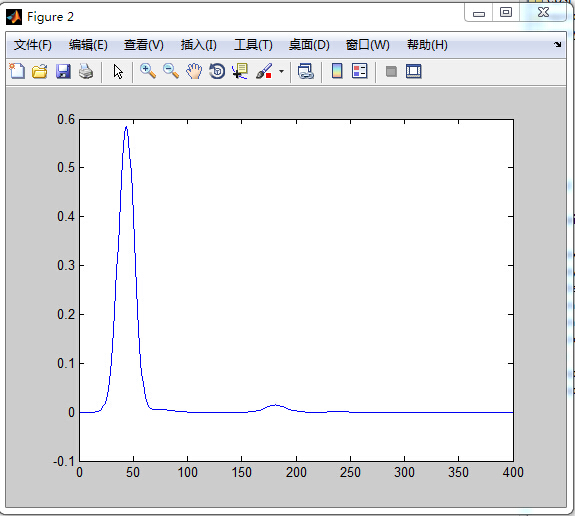Toggle the Edit Plot arrow tool
This screenshot has width=575, height=516.
(x=118, y=71)
